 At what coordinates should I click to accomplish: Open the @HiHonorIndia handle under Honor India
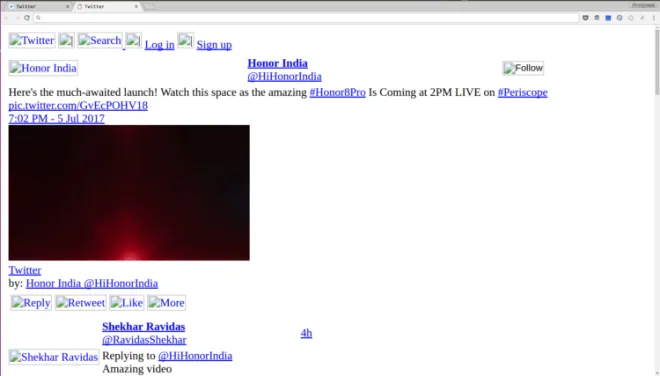[285, 76]
